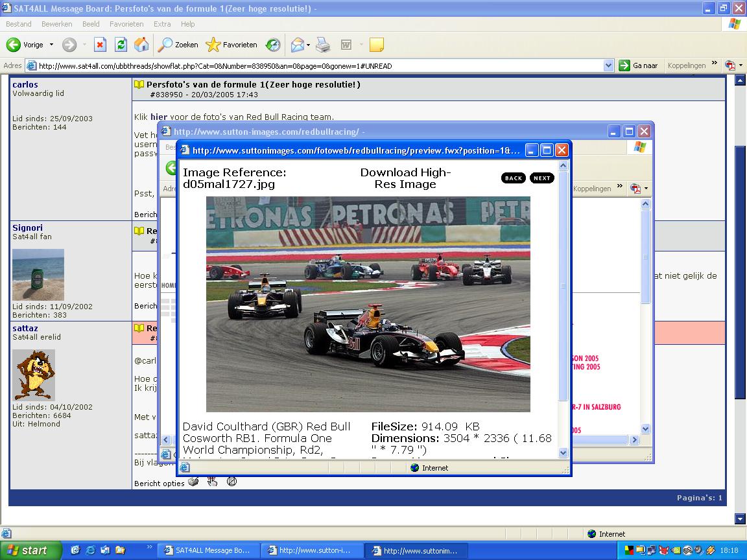Open Favorieten menu in menu bar
Viewport: 747px width, 560px height.
(x=126, y=24)
